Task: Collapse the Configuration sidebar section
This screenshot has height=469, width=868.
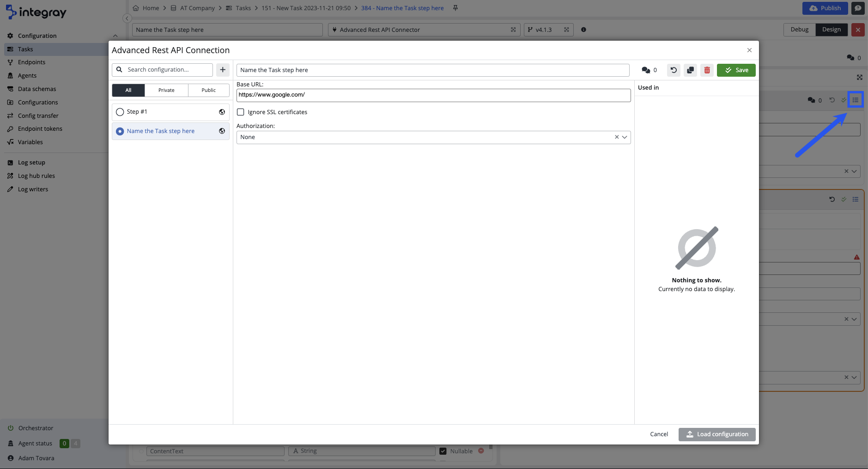Action: tap(115, 36)
